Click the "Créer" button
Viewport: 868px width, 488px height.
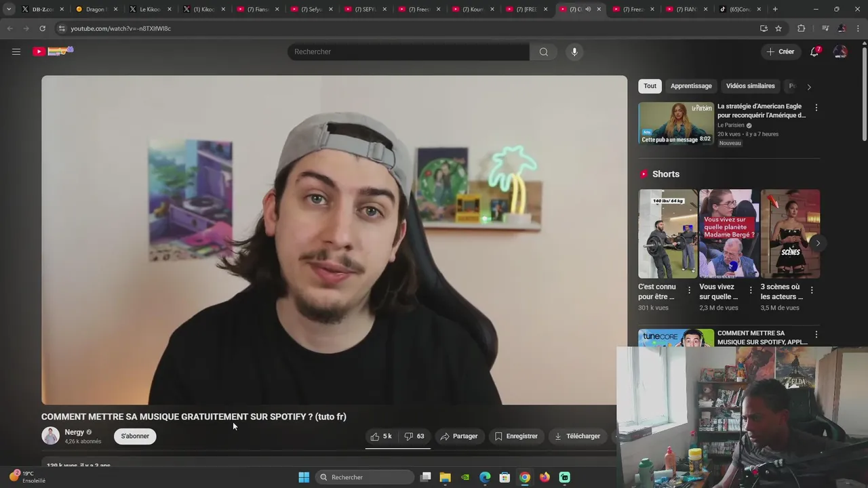click(780, 52)
